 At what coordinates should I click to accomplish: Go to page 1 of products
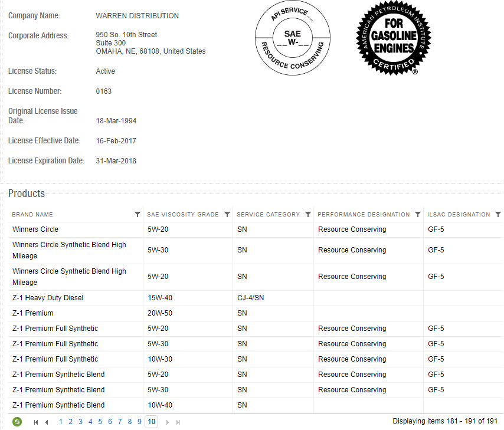pyautogui.click(x=61, y=422)
